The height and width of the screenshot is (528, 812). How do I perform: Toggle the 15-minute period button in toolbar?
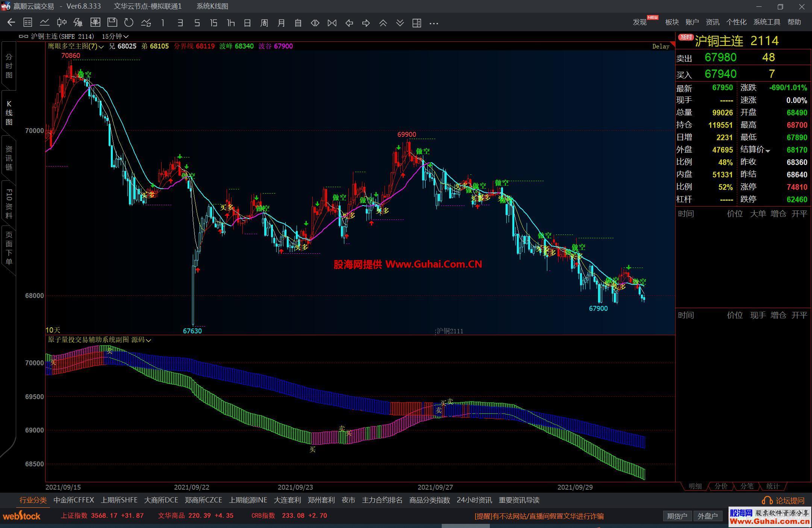214,23
